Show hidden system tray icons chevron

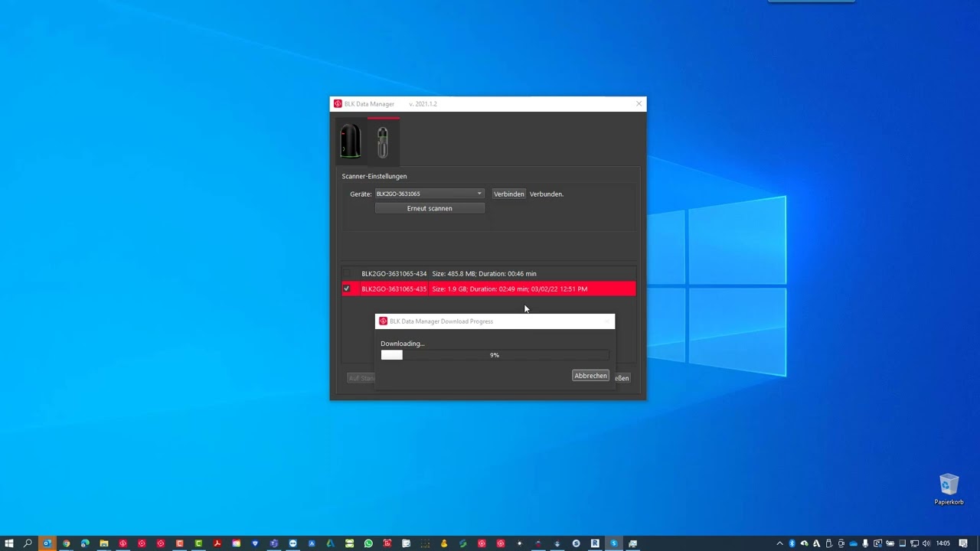779,543
